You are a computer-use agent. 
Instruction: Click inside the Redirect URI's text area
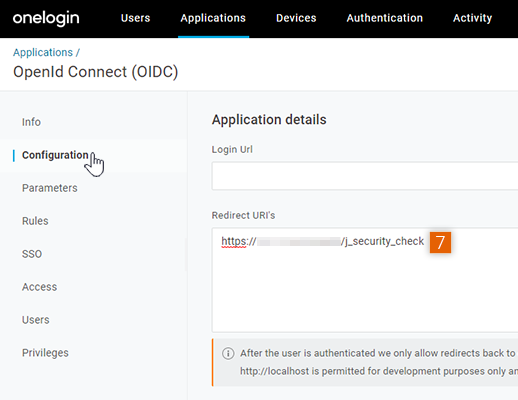(x=365, y=280)
